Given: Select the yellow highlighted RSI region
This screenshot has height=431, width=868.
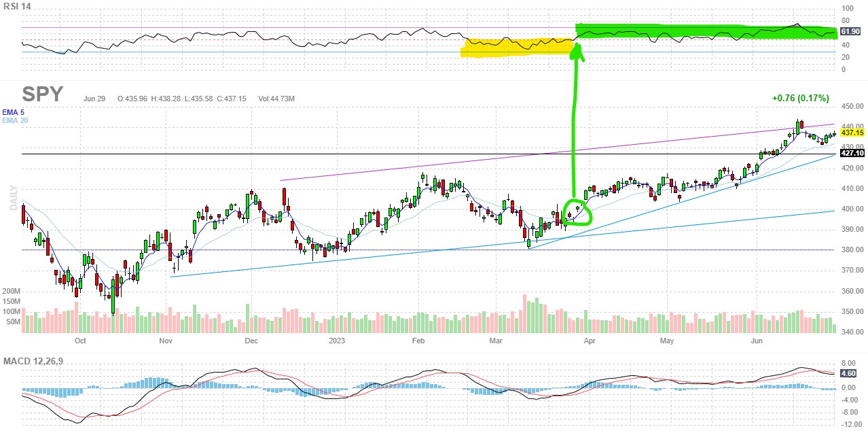Looking at the screenshot, I should [x=516, y=47].
